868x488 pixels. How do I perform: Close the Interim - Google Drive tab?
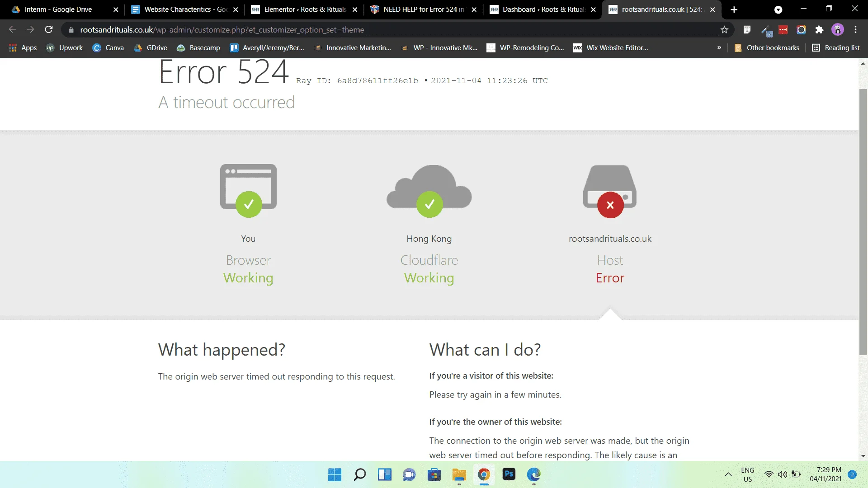[116, 9]
